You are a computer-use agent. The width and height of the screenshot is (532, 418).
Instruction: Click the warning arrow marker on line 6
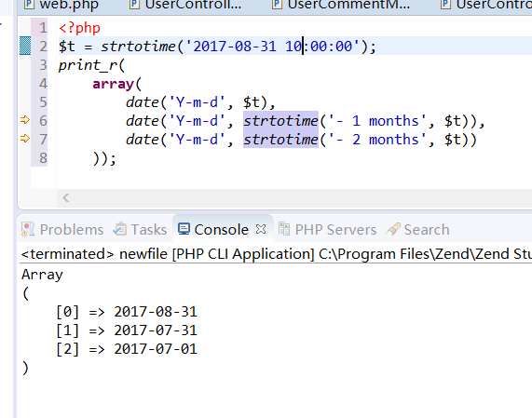pyautogui.click(x=25, y=120)
